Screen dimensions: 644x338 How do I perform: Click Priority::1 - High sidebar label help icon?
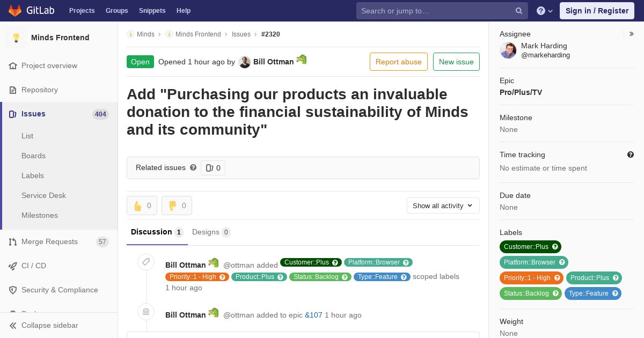(x=558, y=278)
